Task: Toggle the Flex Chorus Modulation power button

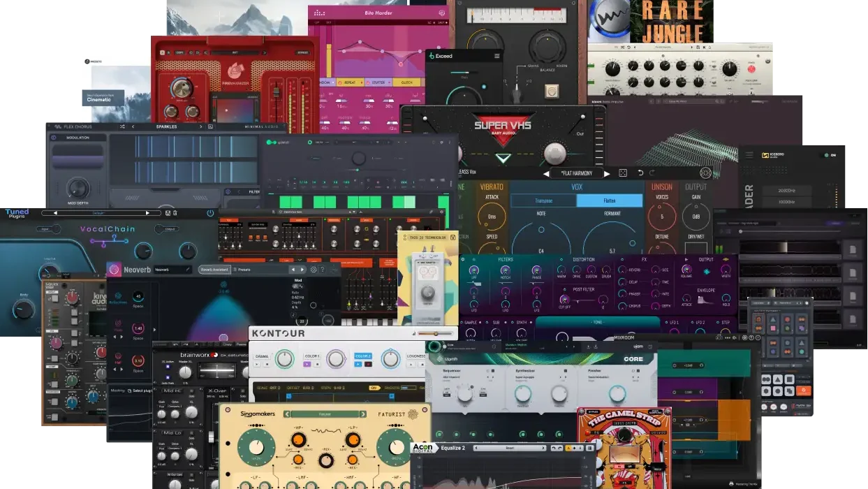Action: 54,138
